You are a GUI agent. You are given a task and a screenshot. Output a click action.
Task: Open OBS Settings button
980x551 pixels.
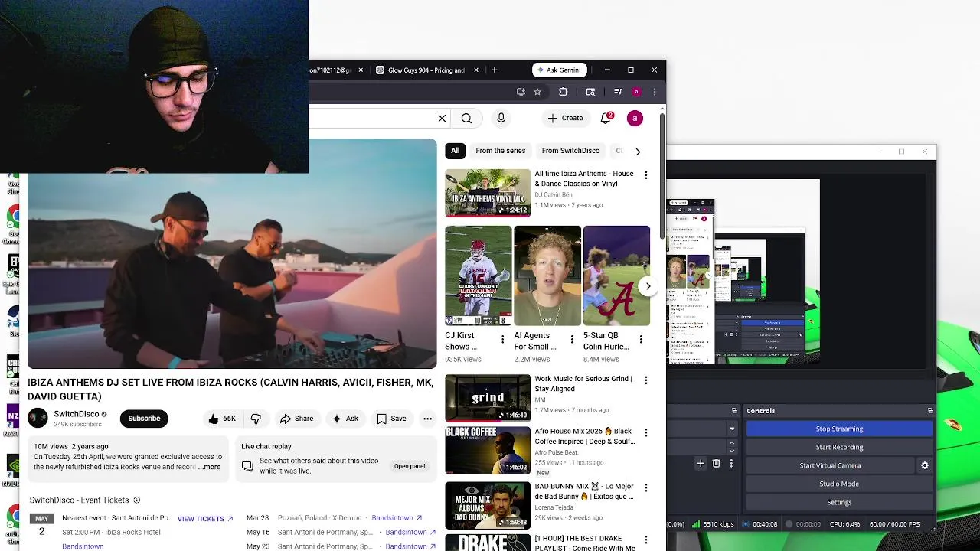(839, 502)
